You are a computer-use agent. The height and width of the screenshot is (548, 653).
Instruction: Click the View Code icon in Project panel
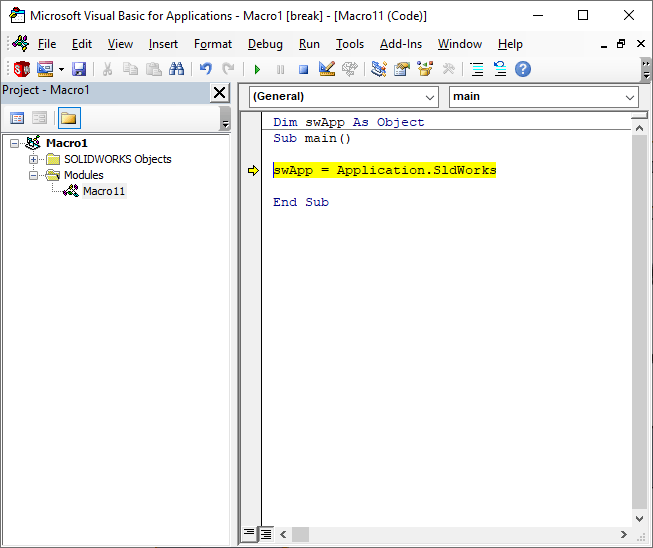pyautogui.click(x=17, y=118)
